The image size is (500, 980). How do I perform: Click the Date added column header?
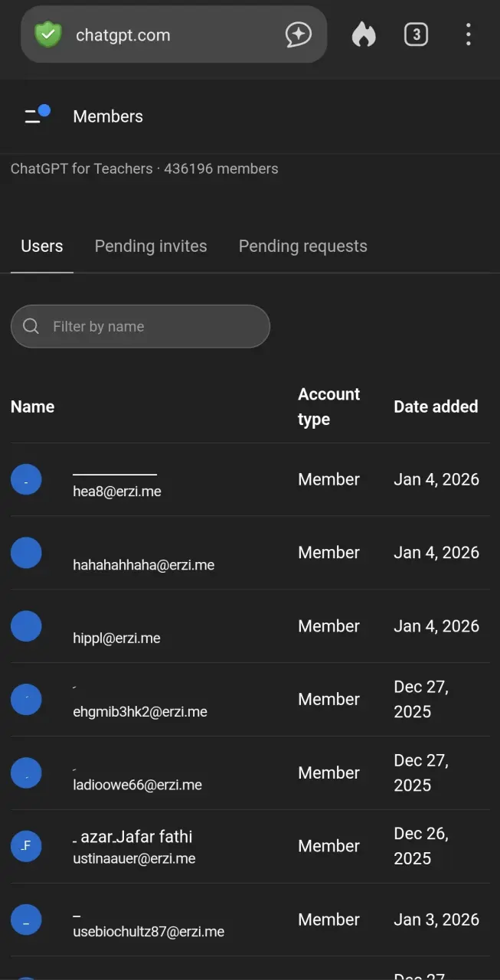click(x=436, y=407)
